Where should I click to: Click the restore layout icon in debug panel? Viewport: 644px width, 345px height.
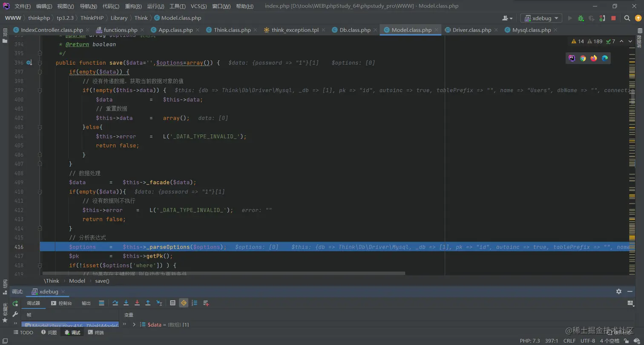[x=631, y=303]
